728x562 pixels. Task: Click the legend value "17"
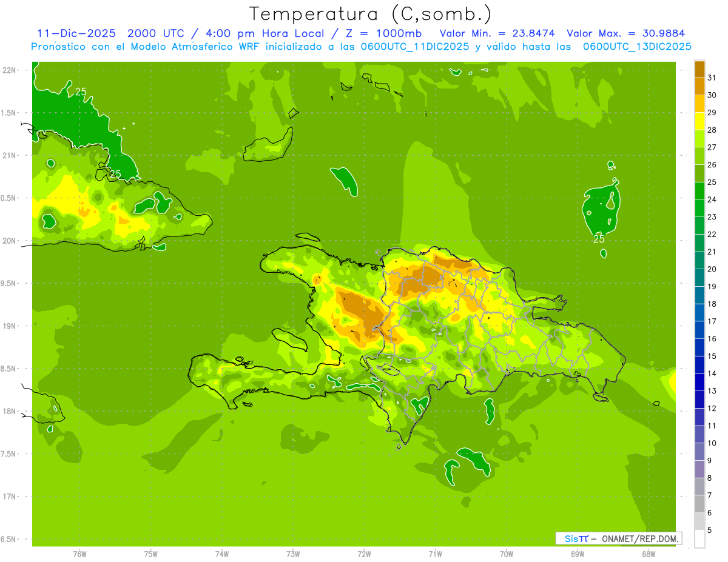pyautogui.click(x=712, y=321)
